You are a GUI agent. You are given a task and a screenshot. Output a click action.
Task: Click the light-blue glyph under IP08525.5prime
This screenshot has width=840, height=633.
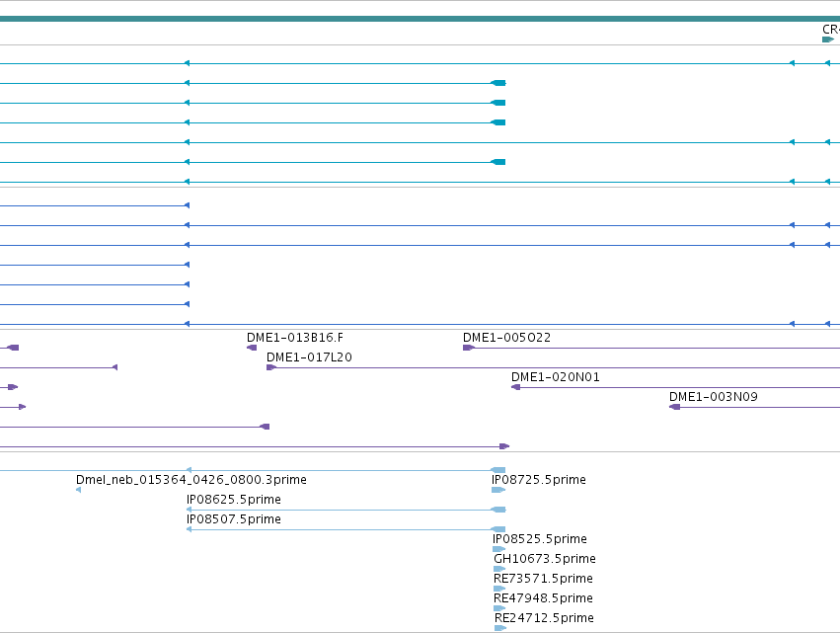tap(498, 549)
